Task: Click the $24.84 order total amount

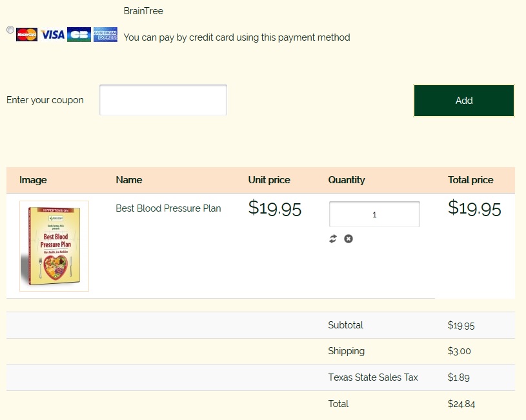Action: [x=461, y=404]
